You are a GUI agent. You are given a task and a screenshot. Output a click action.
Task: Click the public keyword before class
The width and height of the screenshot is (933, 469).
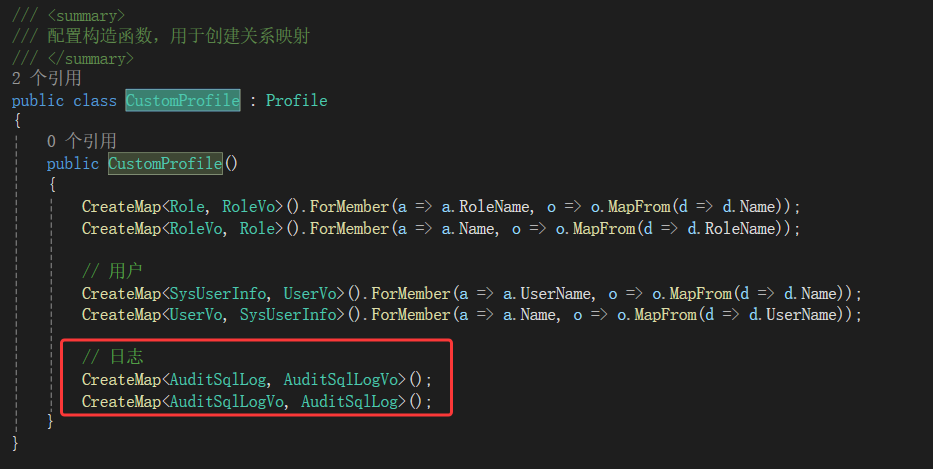(x=37, y=100)
